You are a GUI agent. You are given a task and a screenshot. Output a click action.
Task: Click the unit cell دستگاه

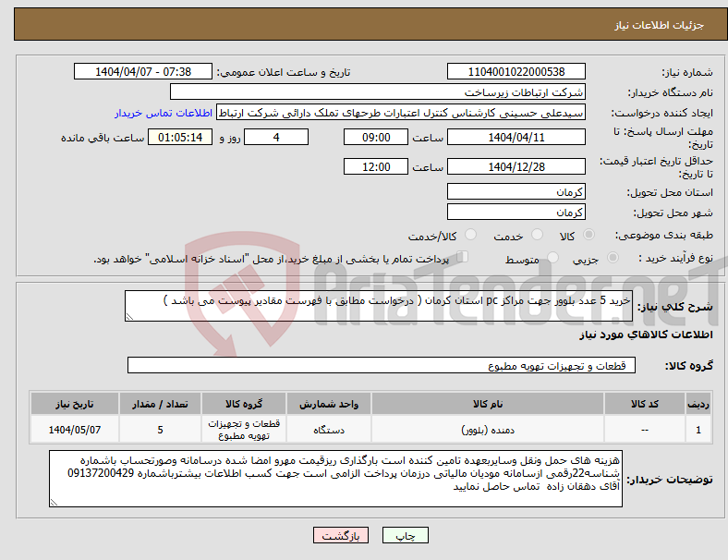(x=329, y=430)
